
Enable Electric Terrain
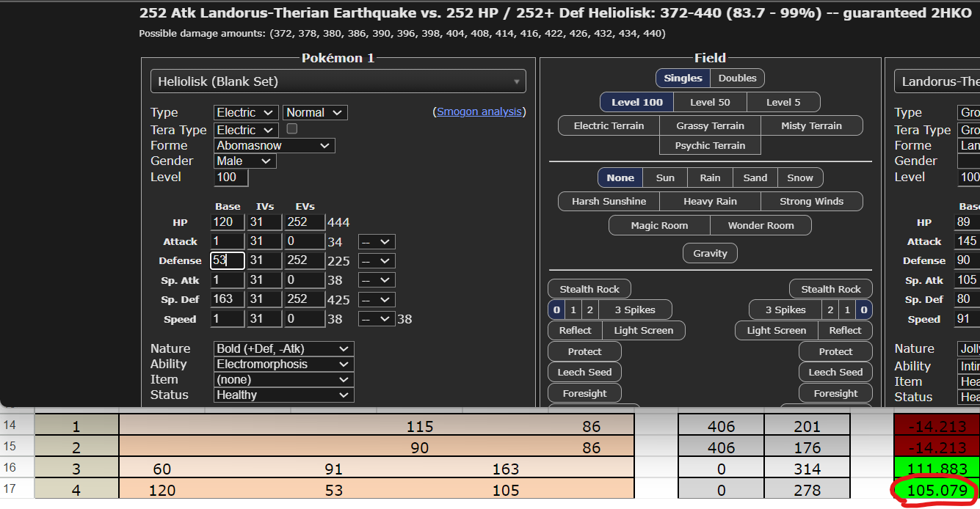609,125
